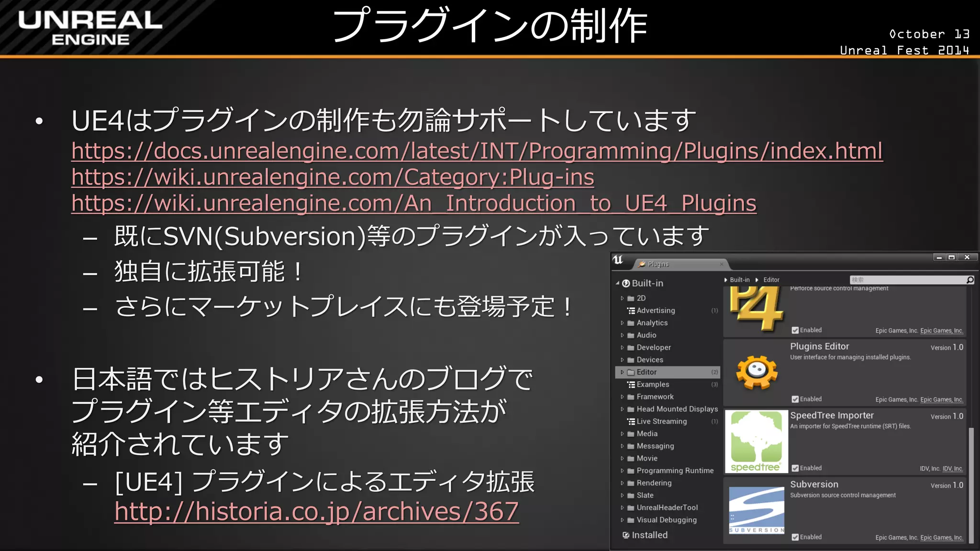Click the Perforce P4 plugin icon
Screen dimensions: 980x551
point(757,309)
